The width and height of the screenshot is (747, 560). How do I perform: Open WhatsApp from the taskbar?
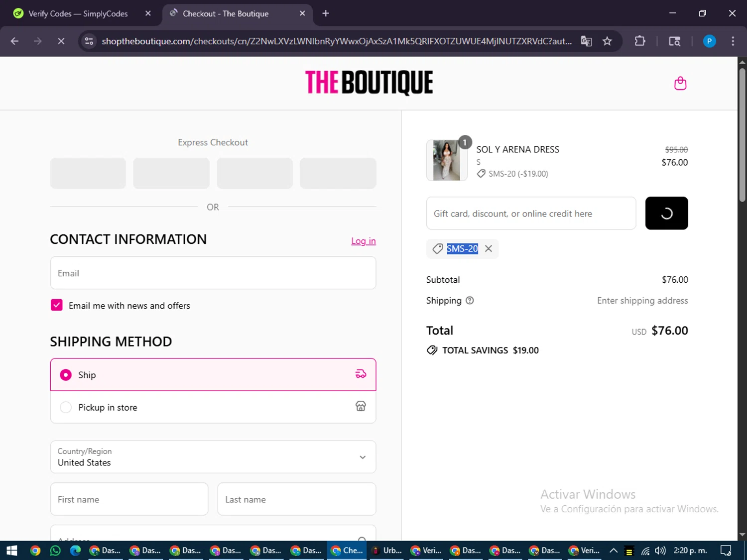[55, 551]
